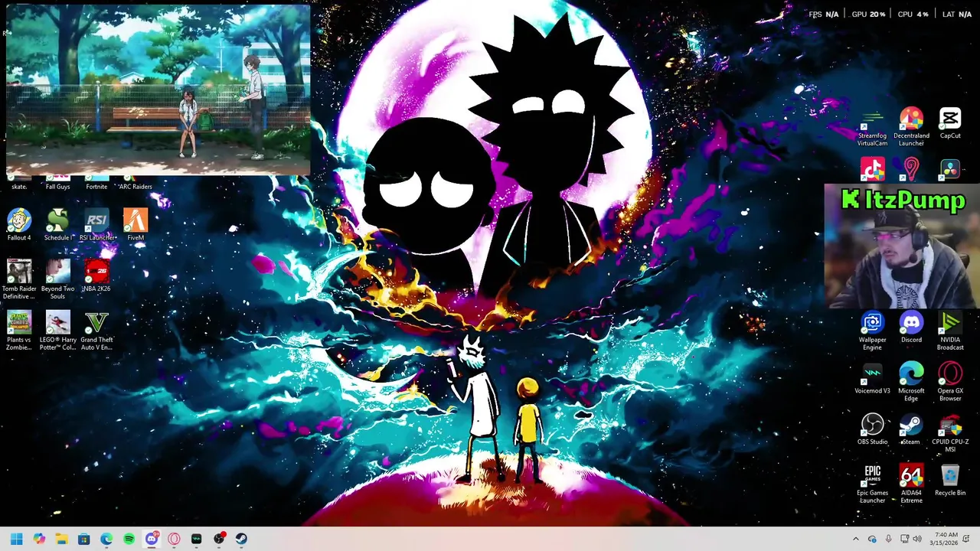Image resolution: width=980 pixels, height=551 pixels.
Task: Switch to Discord in the taskbar
Action: [x=152, y=539]
